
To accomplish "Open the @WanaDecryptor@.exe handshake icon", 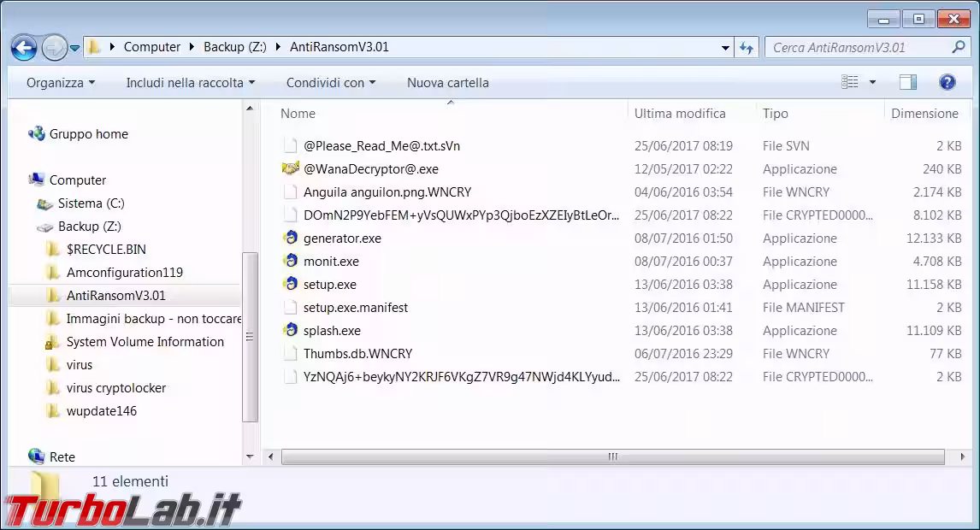I will click(x=291, y=169).
